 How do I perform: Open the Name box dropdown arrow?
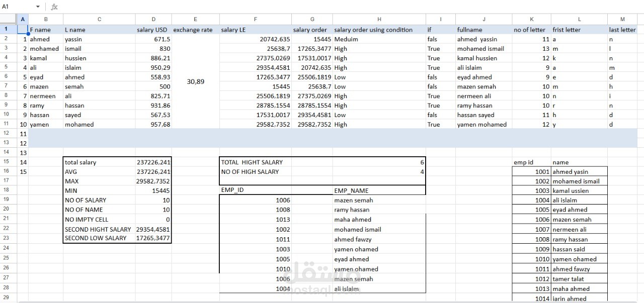pyautogui.click(x=38, y=7)
